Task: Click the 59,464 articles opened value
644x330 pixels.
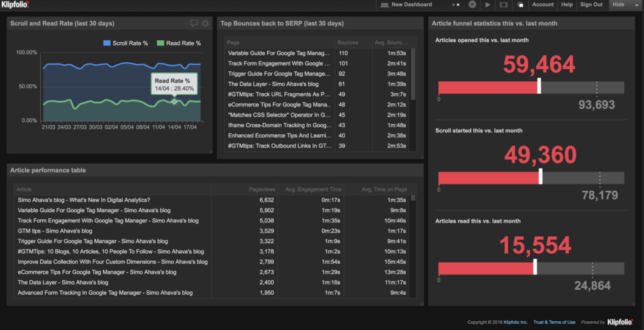Action: [x=539, y=65]
